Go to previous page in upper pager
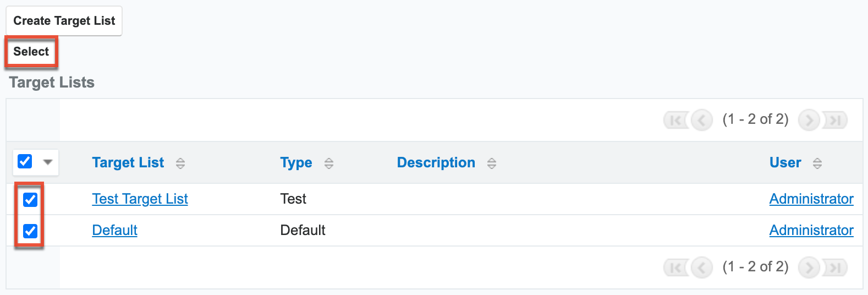This screenshot has width=868, height=295. (701, 120)
